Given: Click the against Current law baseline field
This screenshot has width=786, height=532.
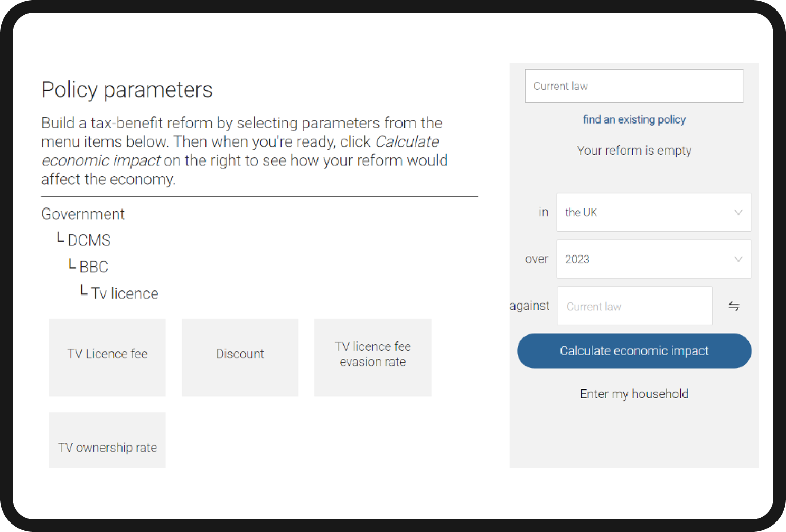Looking at the screenshot, I should (634, 306).
